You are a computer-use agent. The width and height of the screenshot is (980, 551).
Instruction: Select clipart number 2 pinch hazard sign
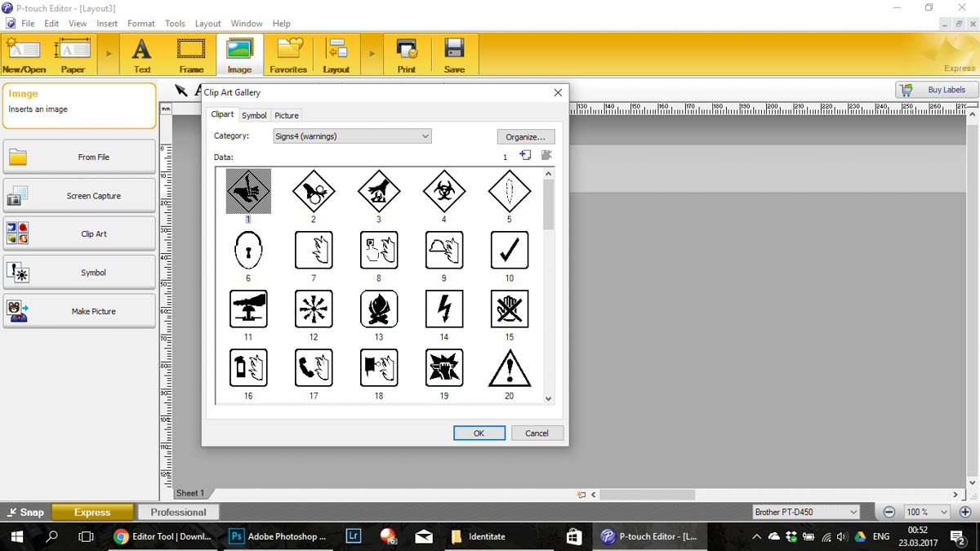[x=314, y=192]
